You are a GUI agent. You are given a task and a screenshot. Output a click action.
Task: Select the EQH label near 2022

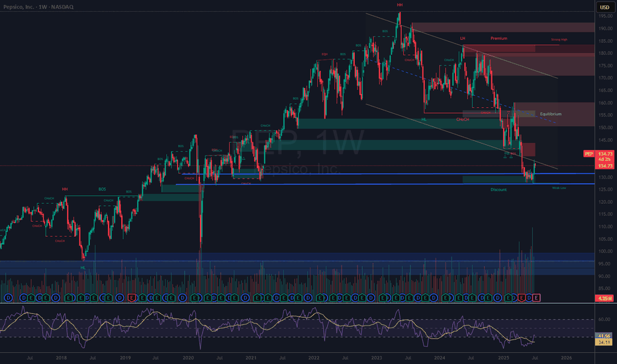pos(324,54)
